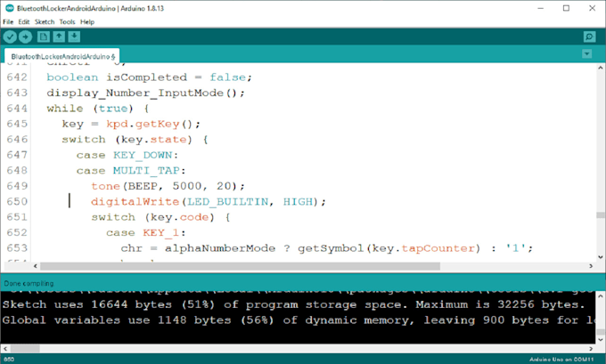Click the console horizontal scrollbar thumb

[24, 349]
